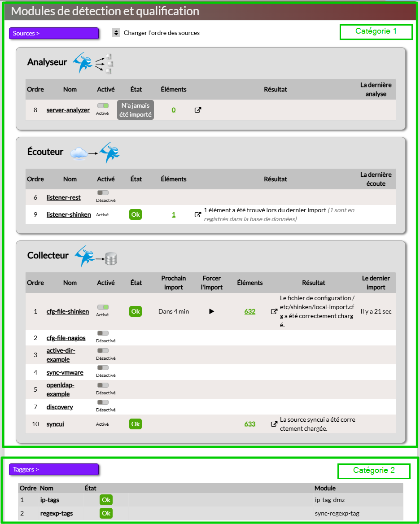Force import for cfg-file-shinken

[212, 311]
